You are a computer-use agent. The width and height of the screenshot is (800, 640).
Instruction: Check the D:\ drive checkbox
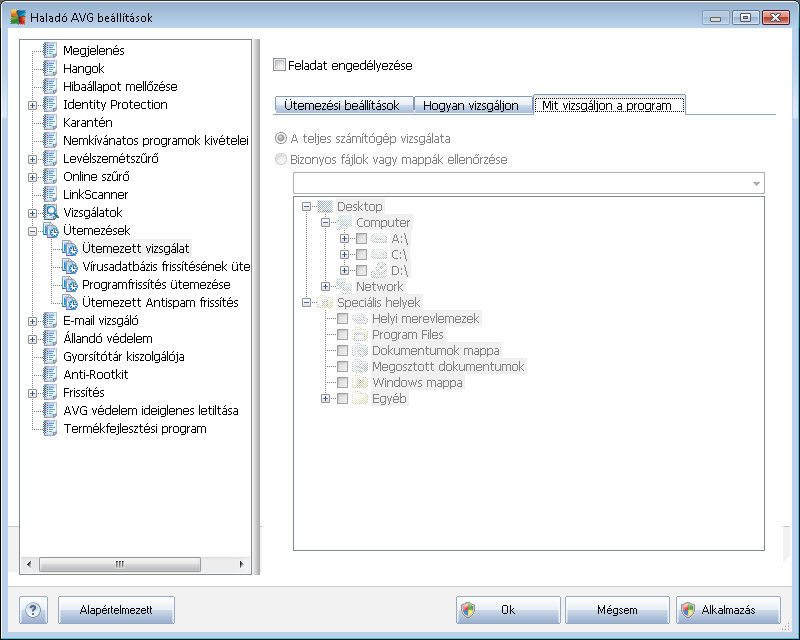(x=361, y=270)
